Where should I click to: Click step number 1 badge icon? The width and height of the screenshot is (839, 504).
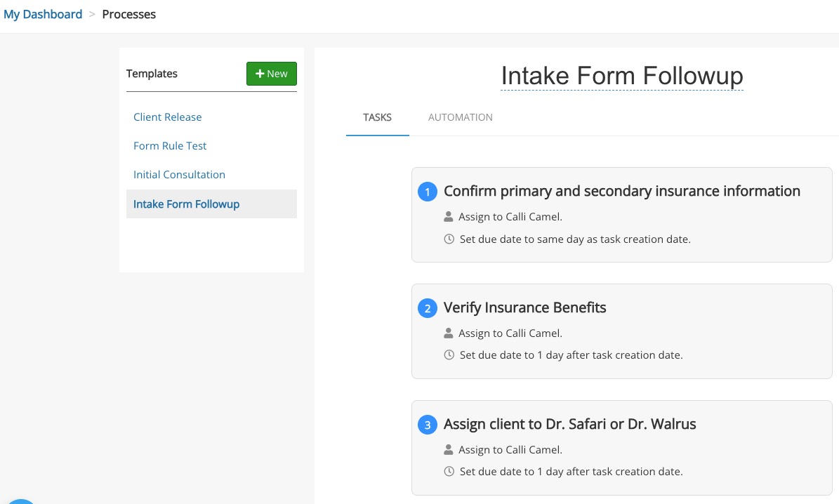(428, 192)
